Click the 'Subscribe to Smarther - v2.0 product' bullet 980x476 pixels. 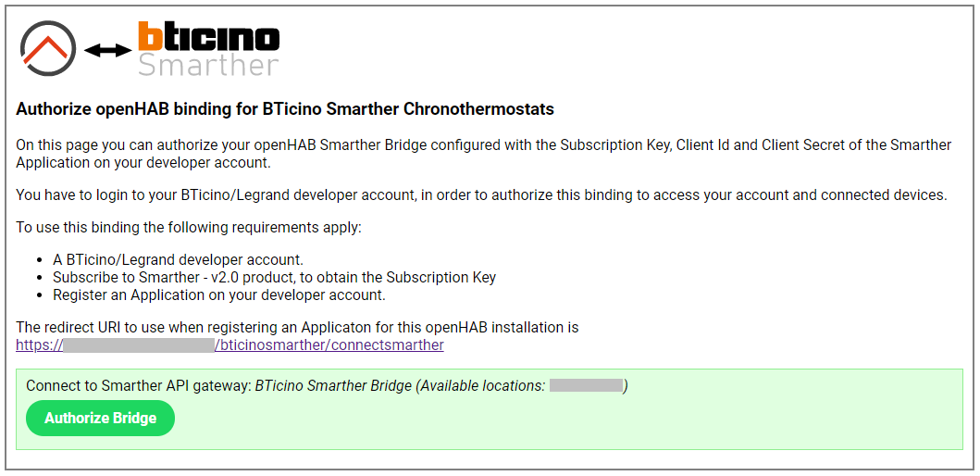pyautogui.click(x=274, y=277)
